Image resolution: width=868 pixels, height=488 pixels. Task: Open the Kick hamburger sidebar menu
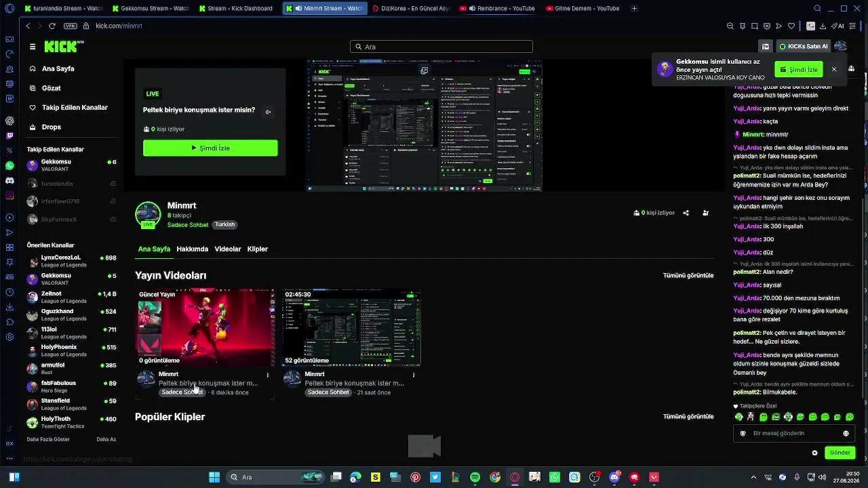(33, 47)
